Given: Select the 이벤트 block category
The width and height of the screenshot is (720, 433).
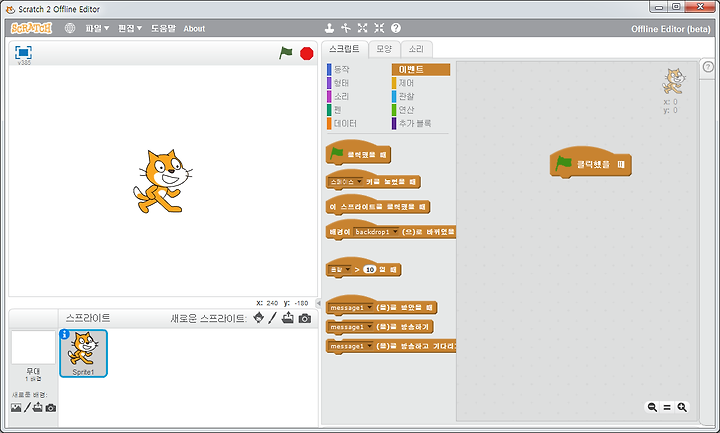Looking at the screenshot, I should 421,69.
